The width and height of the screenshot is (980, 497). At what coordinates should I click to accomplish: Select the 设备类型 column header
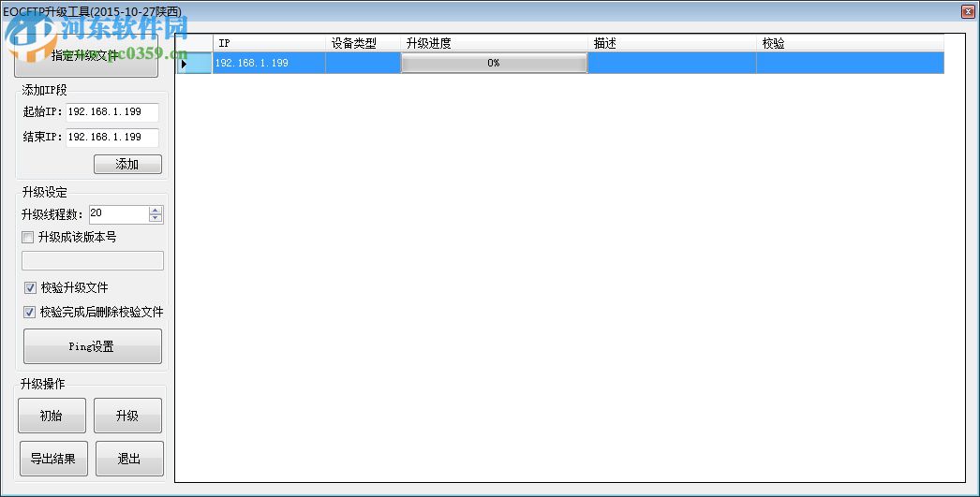click(x=364, y=43)
